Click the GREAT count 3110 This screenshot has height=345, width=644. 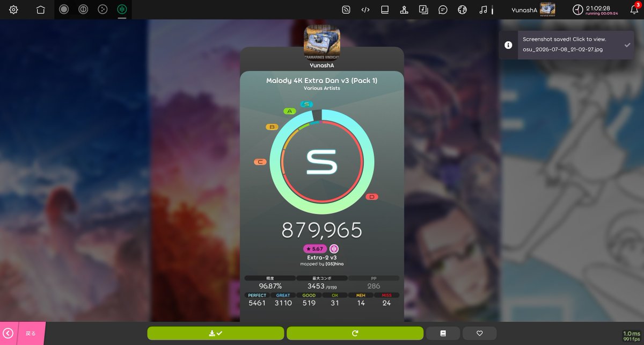[x=283, y=303]
